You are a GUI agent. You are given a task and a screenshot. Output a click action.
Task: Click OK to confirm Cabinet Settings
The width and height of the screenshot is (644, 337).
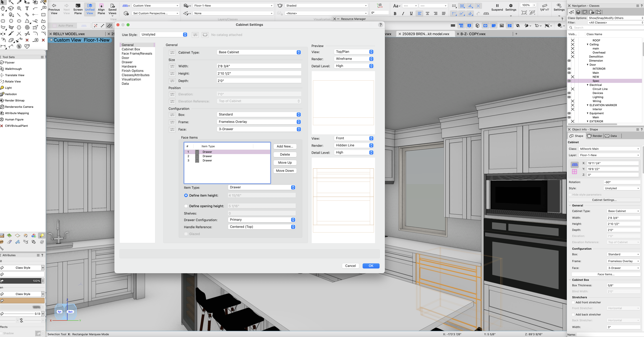(x=371, y=266)
